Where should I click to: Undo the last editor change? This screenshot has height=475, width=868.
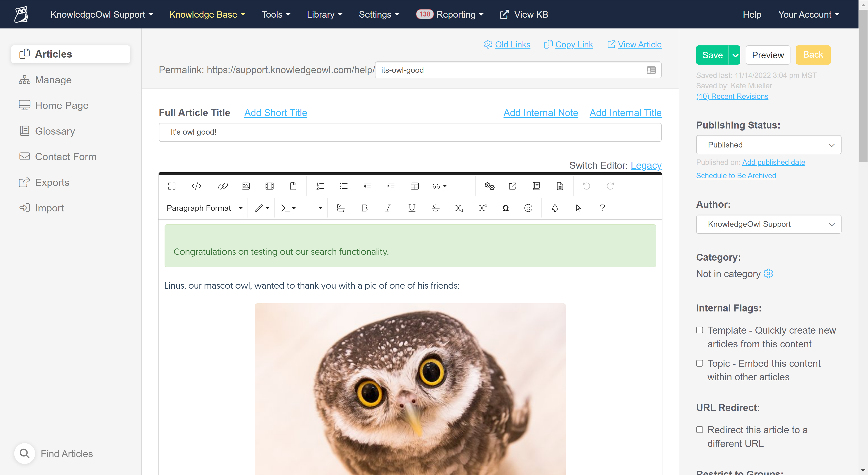coord(586,186)
